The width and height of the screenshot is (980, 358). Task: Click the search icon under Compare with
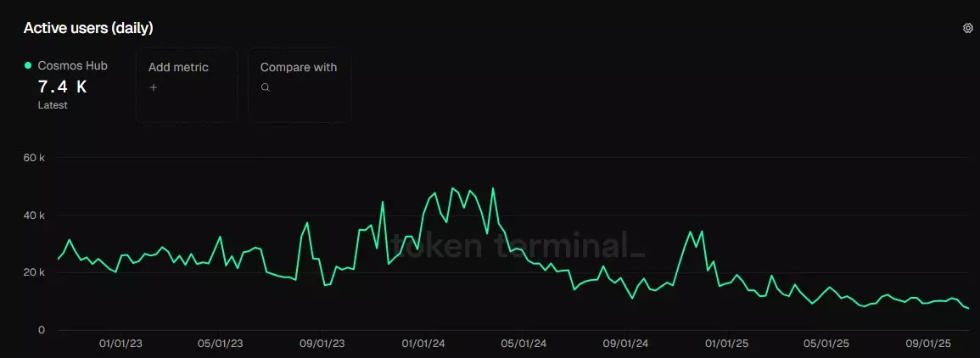(266, 87)
